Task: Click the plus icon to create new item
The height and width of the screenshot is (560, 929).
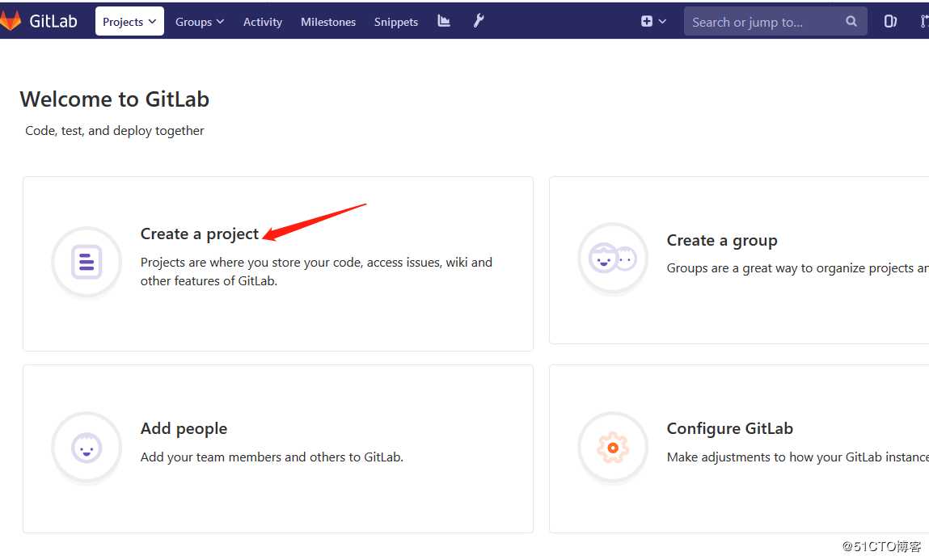Action: point(646,21)
